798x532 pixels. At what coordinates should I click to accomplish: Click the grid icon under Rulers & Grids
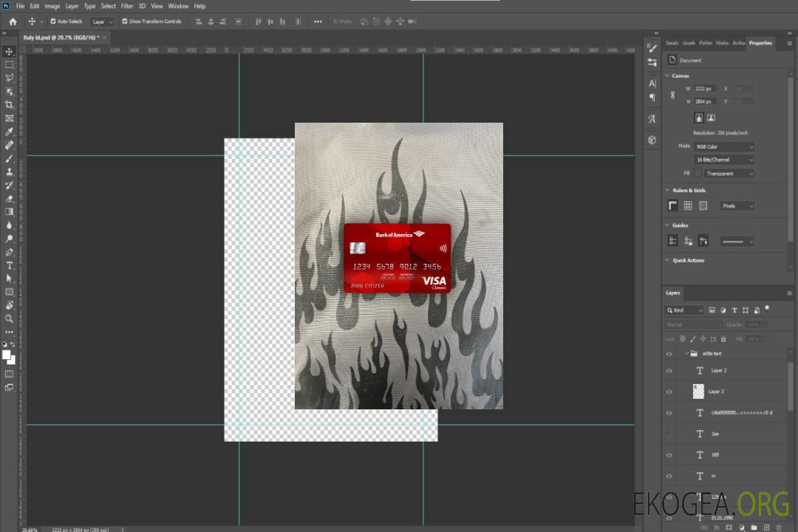point(688,205)
